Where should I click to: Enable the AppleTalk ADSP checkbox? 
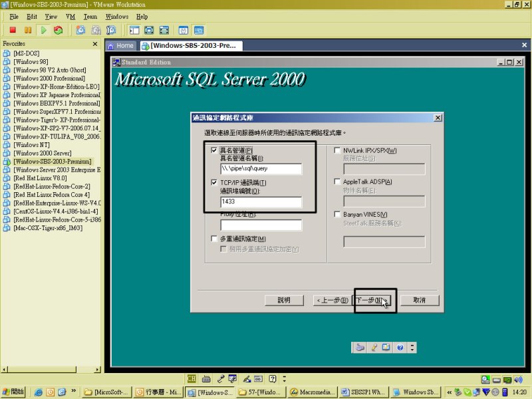click(x=337, y=182)
